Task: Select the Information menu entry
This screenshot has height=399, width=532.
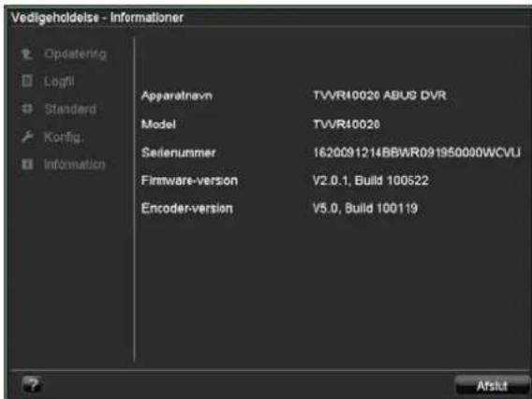Action: coord(75,165)
